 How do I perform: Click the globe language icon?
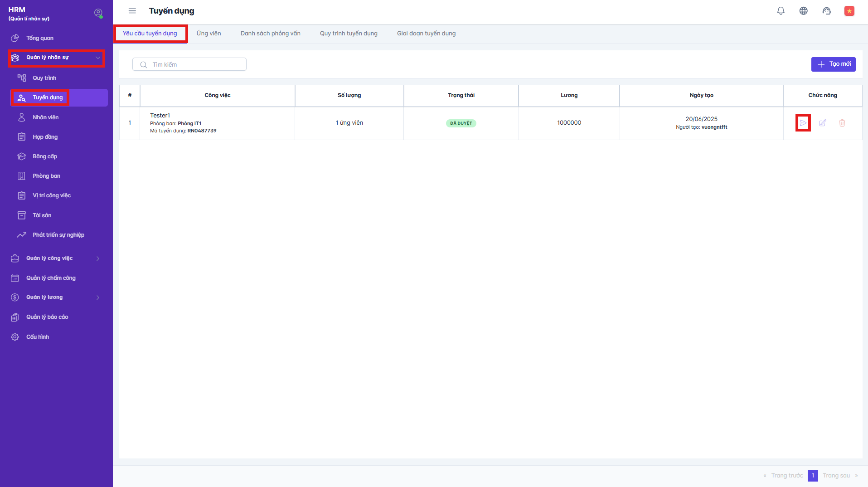[x=803, y=11]
